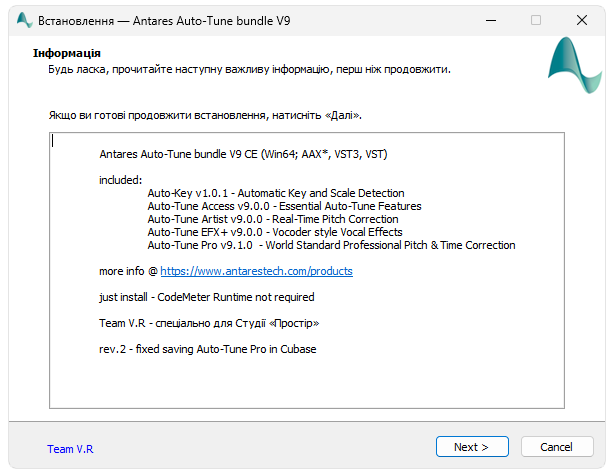Click the Інформація heading

(67, 53)
